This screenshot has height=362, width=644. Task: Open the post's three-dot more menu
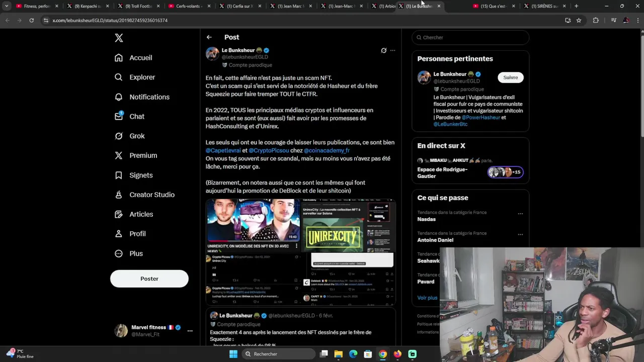coord(393,50)
